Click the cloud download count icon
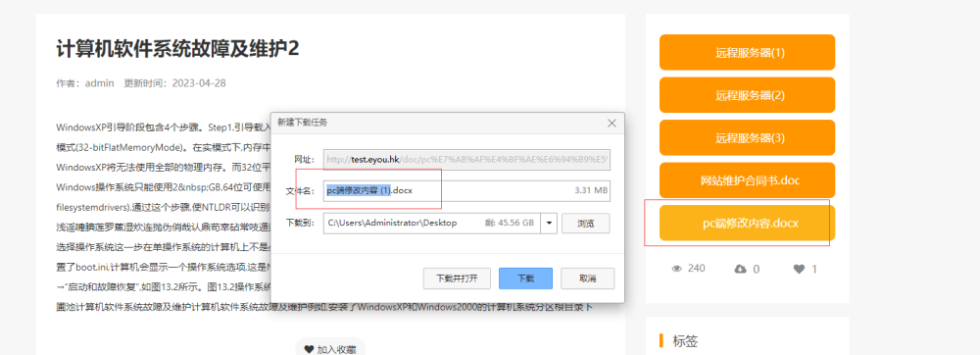The image size is (980, 355). [740, 269]
